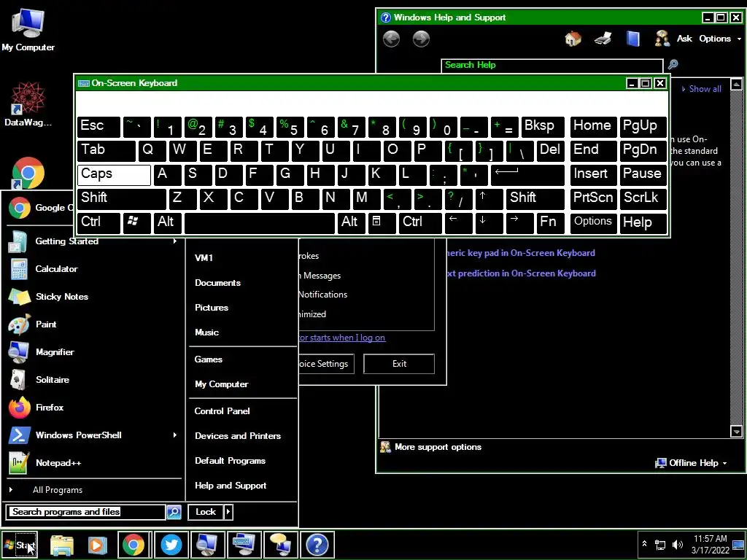Toggle the left Alt key
Viewport: 747px width, 560px height.
(x=167, y=222)
